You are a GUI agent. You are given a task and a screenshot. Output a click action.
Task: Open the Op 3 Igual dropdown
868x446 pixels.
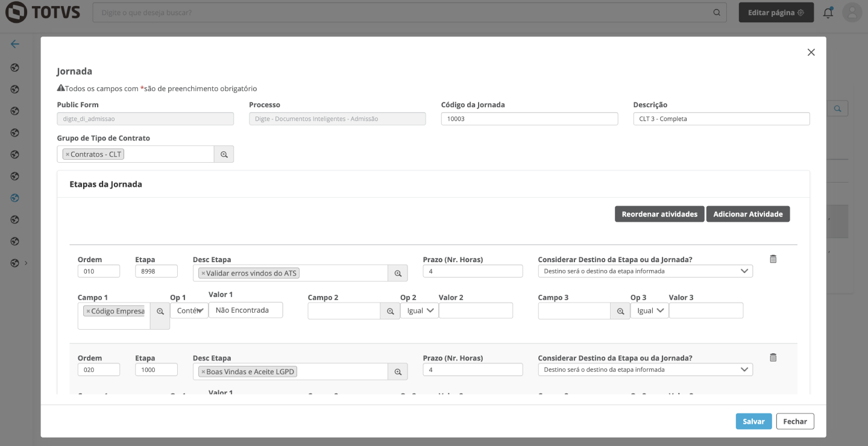coord(650,310)
